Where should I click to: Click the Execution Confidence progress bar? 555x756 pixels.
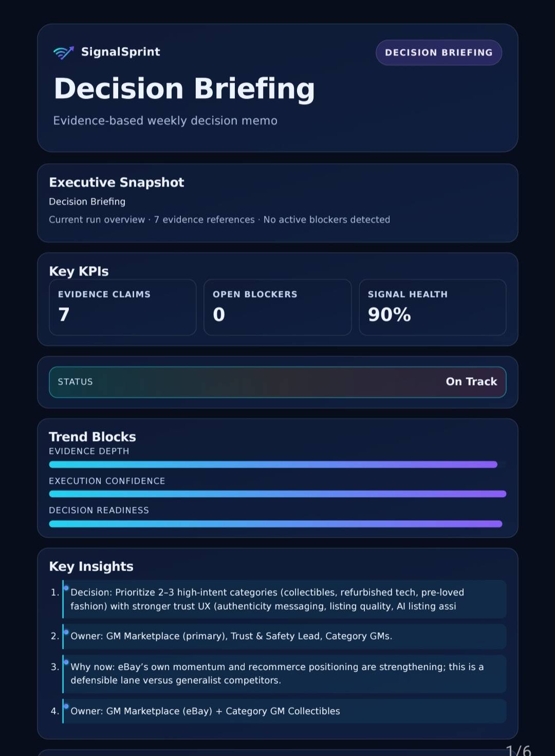(277, 494)
